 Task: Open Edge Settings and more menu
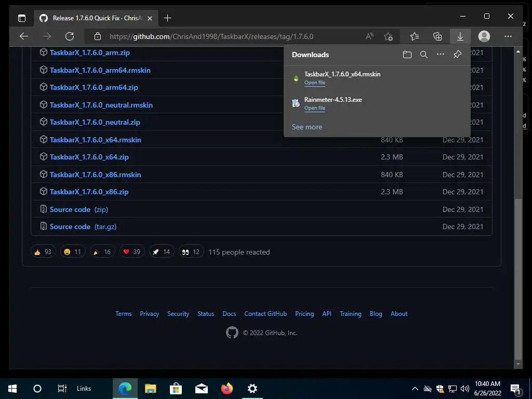508,36
